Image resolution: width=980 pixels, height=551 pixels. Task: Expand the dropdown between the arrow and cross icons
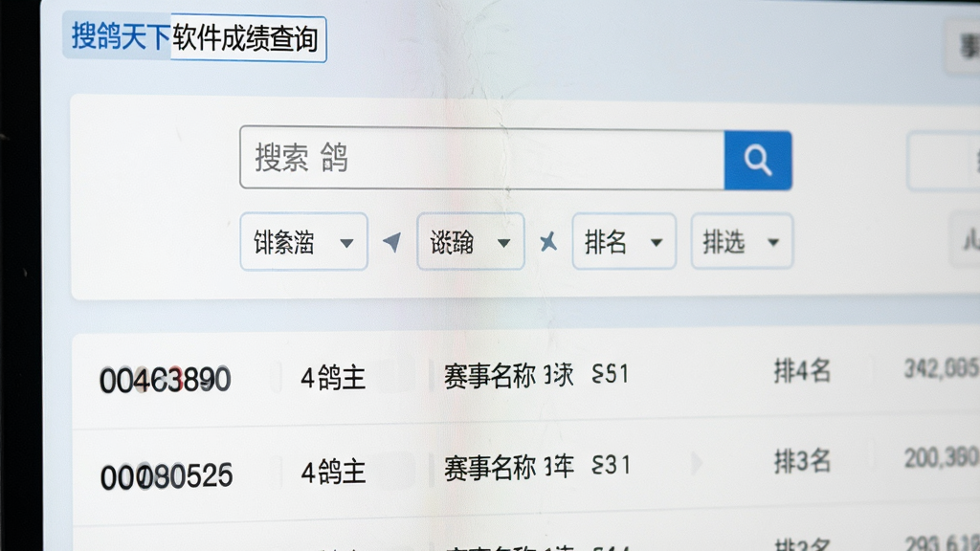point(471,242)
